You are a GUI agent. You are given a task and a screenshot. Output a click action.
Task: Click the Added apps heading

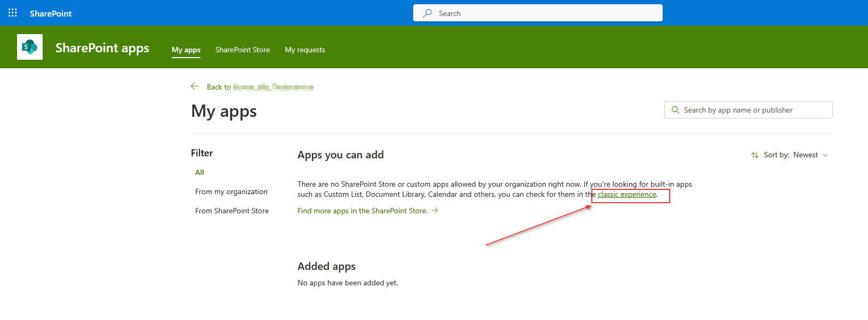coord(326,266)
